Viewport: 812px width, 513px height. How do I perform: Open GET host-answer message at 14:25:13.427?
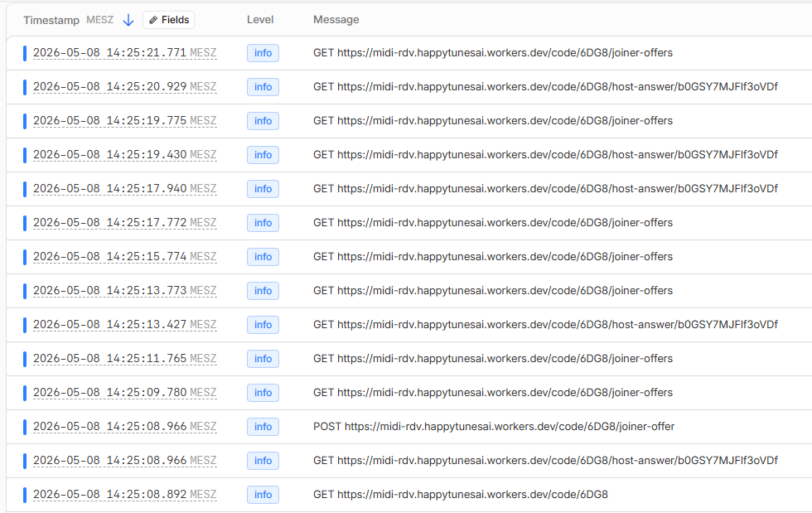tap(545, 324)
